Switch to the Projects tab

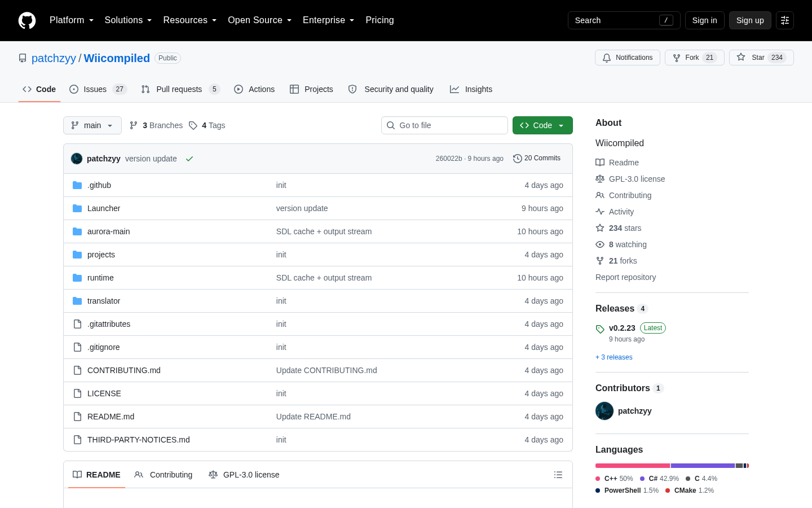tap(311, 89)
